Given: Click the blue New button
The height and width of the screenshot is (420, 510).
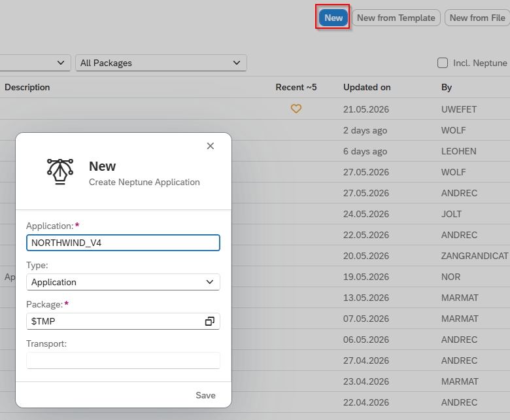Looking at the screenshot, I should click(333, 18).
